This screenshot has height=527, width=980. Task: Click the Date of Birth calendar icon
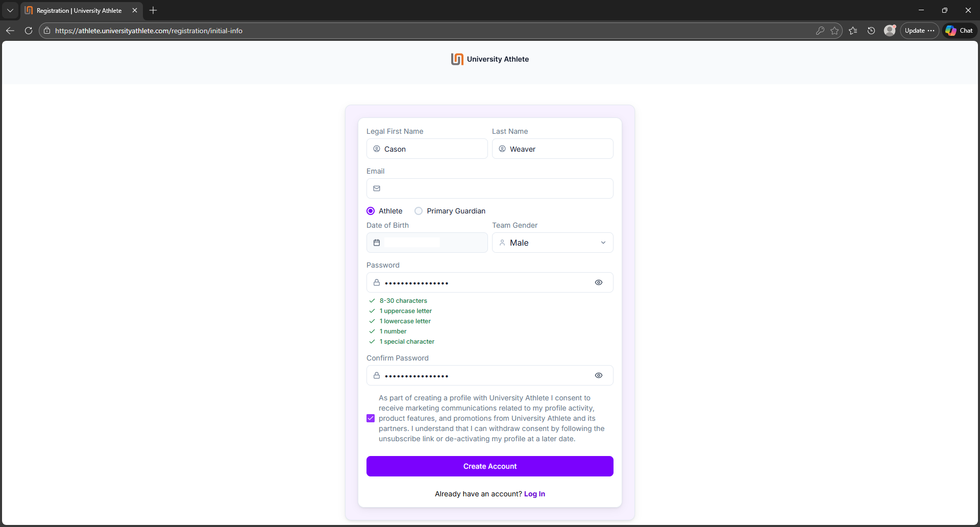click(x=377, y=243)
